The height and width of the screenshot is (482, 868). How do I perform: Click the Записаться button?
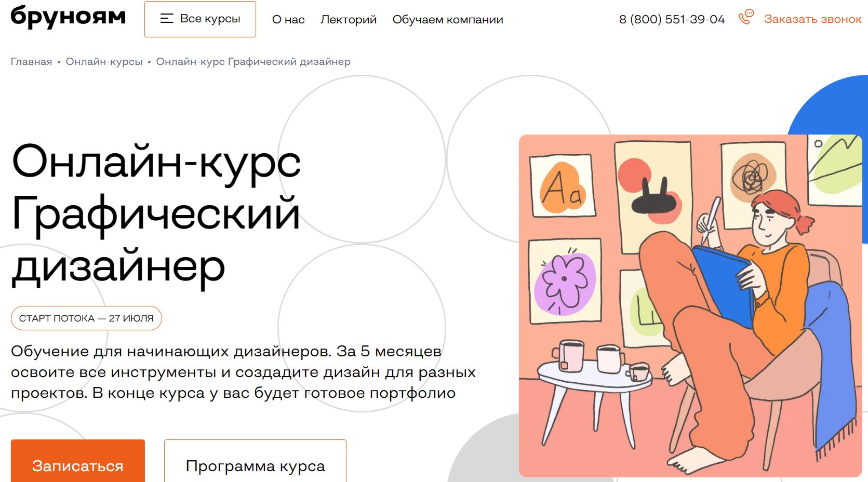(78, 461)
